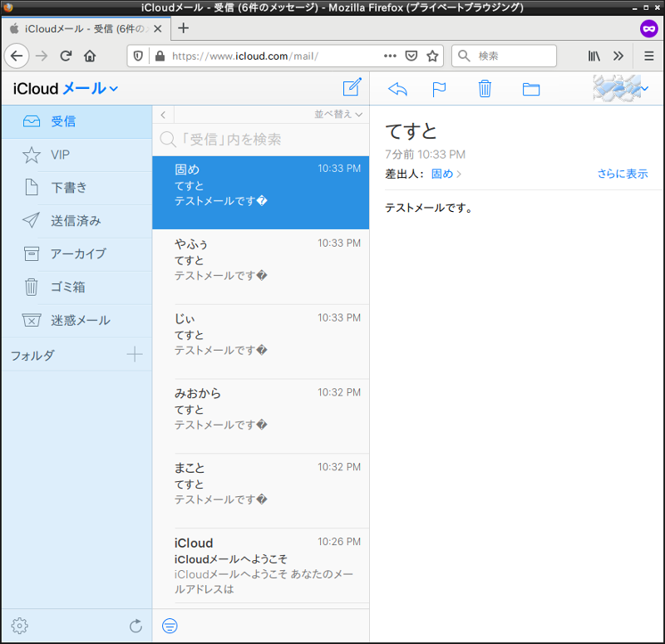Image resolution: width=665 pixels, height=644 pixels.
Task: Open the account avatar menu
Action: (x=620, y=88)
